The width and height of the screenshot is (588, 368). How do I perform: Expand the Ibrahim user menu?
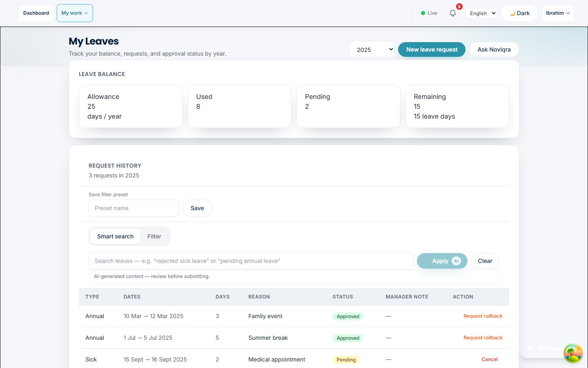tap(558, 13)
